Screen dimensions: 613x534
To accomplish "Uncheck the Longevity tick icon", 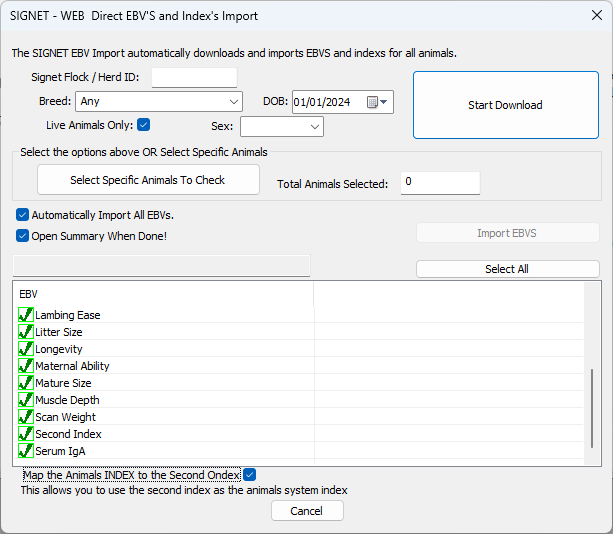I will (x=26, y=349).
